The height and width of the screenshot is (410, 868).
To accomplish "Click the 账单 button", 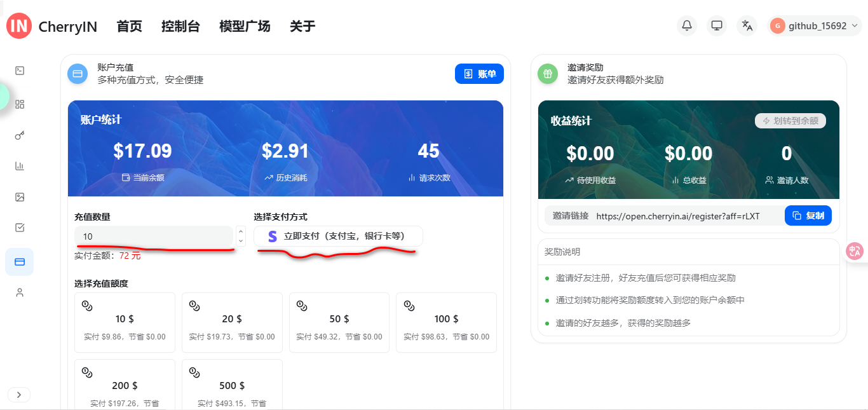I will (479, 74).
